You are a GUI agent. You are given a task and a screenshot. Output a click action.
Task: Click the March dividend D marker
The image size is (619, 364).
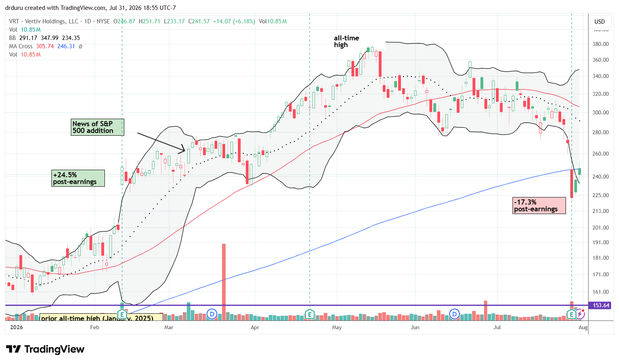(212, 315)
